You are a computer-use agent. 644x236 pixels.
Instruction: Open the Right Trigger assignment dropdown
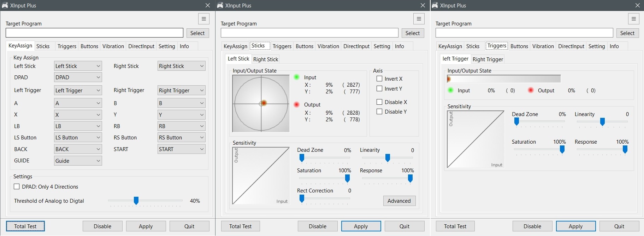click(x=182, y=90)
